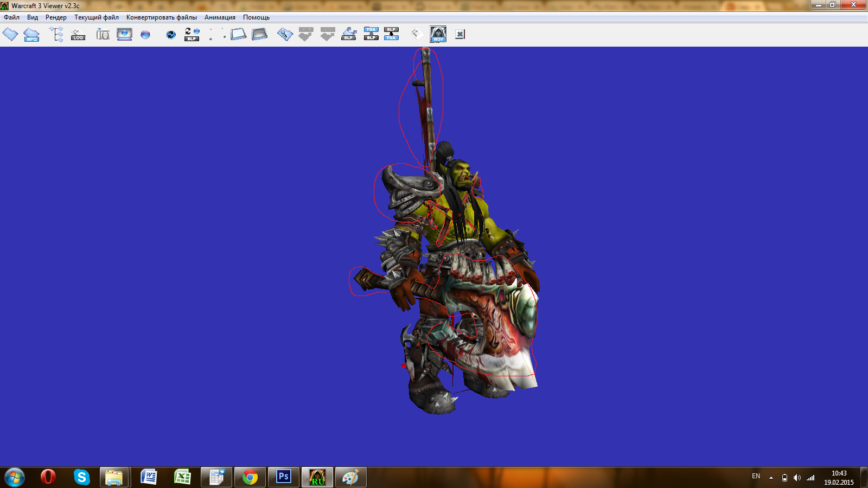The image size is (868, 488).
Task: Open the Вид menu
Action: (x=33, y=17)
